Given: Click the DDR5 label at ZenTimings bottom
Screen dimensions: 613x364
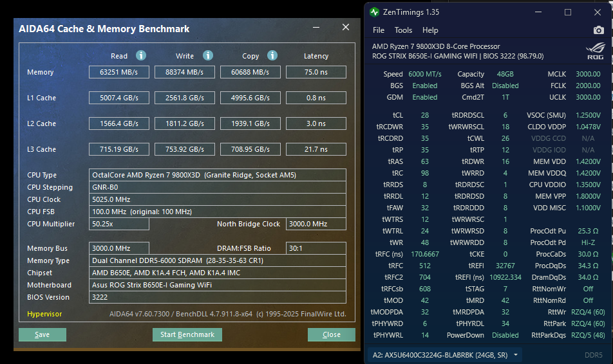Looking at the screenshot, I should pos(594,355).
